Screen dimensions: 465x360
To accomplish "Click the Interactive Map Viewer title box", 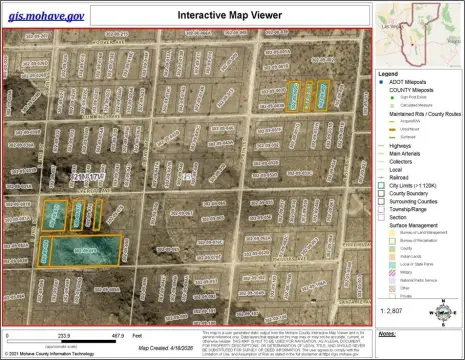I will coord(230,15).
